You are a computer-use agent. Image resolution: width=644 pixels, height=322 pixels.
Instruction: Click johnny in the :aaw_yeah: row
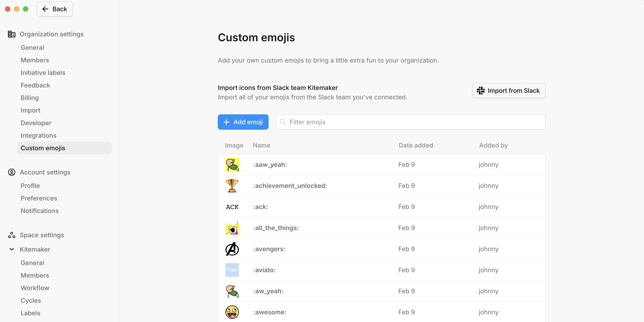point(488,165)
